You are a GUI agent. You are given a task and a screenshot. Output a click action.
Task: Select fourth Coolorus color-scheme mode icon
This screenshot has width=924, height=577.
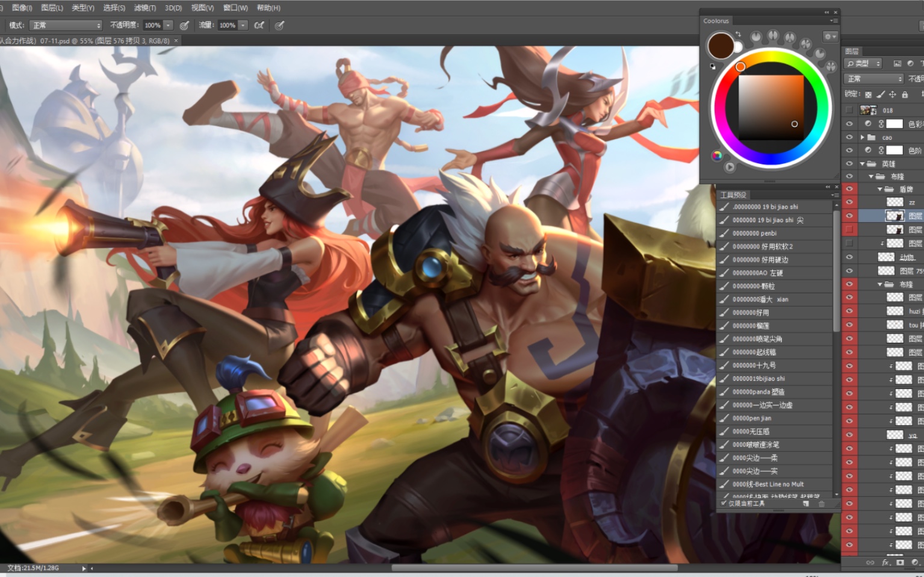805,43
